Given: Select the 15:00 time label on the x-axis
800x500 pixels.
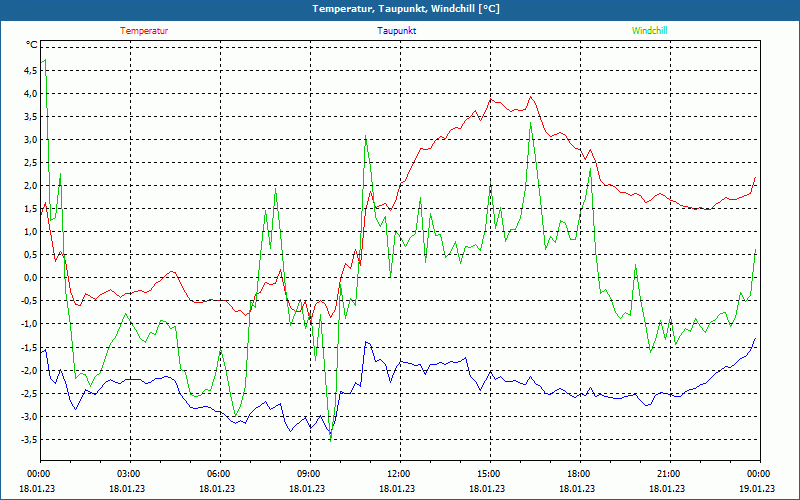Looking at the screenshot, I should (488, 474).
